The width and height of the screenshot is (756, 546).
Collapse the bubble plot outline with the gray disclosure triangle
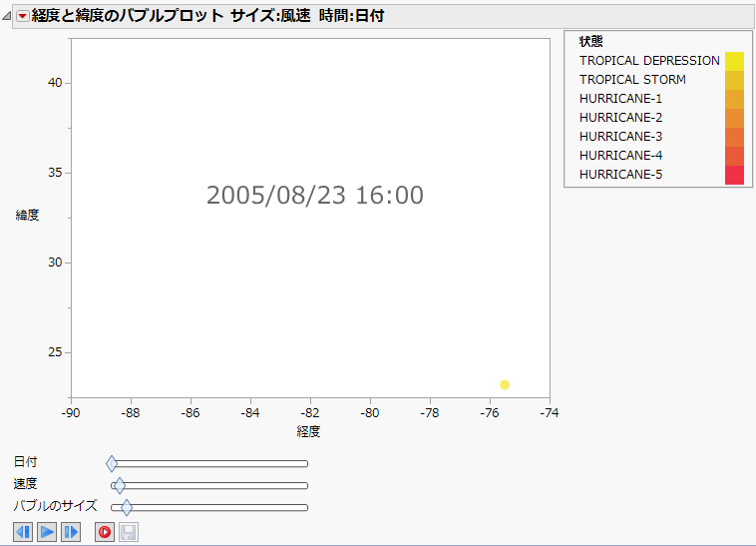pyautogui.click(x=6, y=16)
